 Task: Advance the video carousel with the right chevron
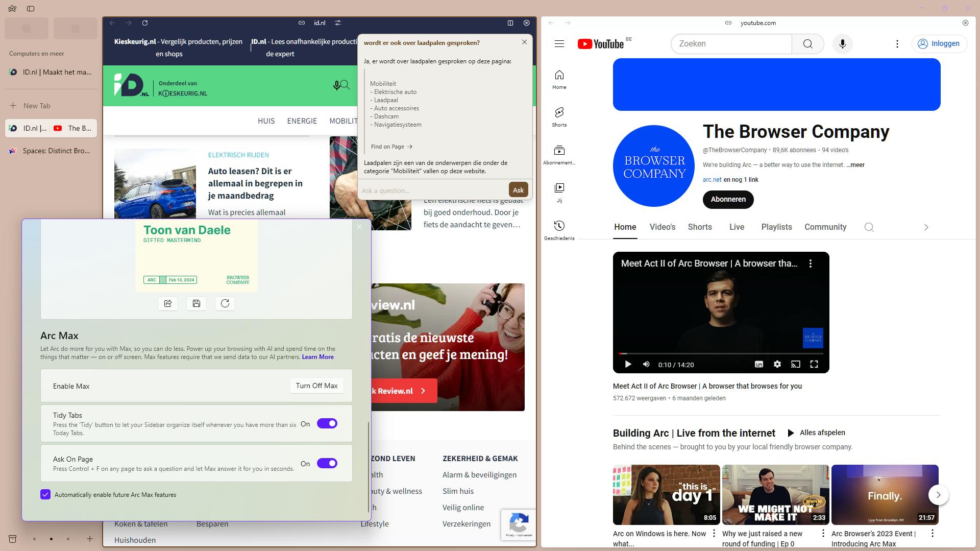[x=938, y=495]
